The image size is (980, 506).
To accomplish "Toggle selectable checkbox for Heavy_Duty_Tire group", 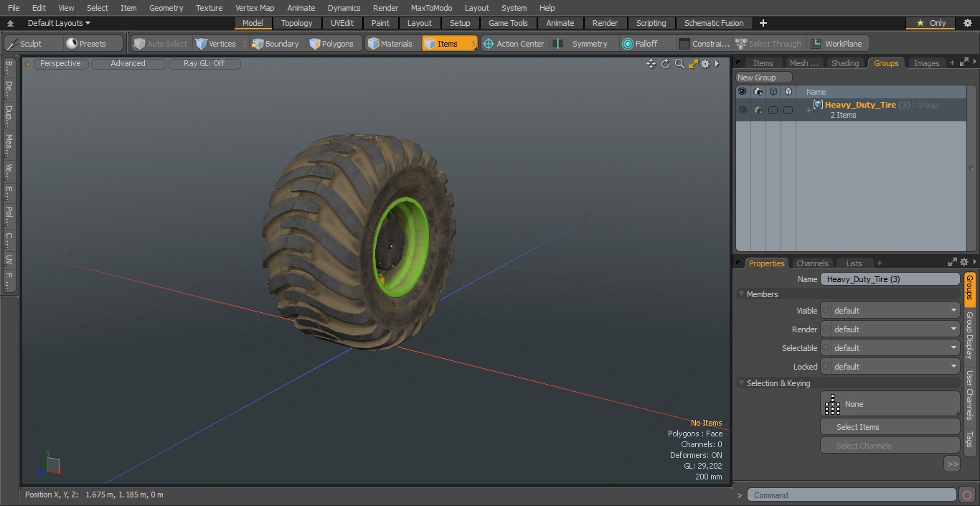I will point(773,110).
